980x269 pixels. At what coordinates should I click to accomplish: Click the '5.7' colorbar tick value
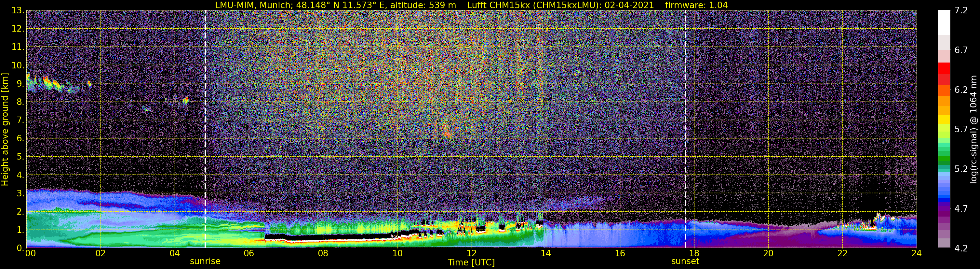click(x=961, y=129)
